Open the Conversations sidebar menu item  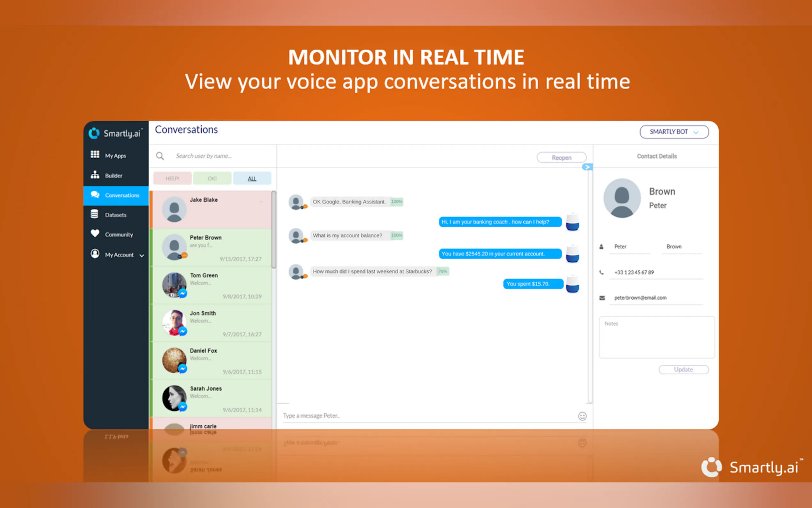pyautogui.click(x=116, y=195)
